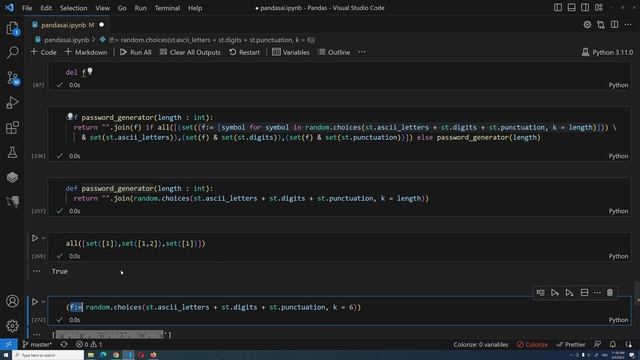
Task: Restart the kernel
Action: (x=244, y=52)
